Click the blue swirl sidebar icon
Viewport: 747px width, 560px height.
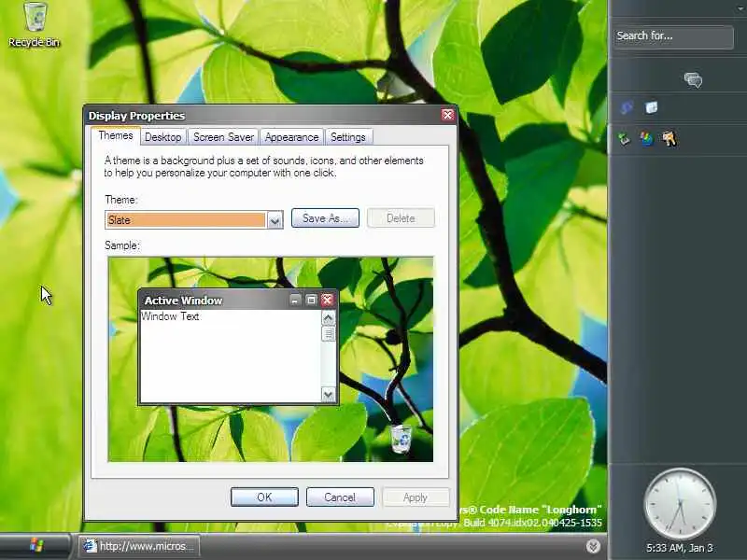627,107
